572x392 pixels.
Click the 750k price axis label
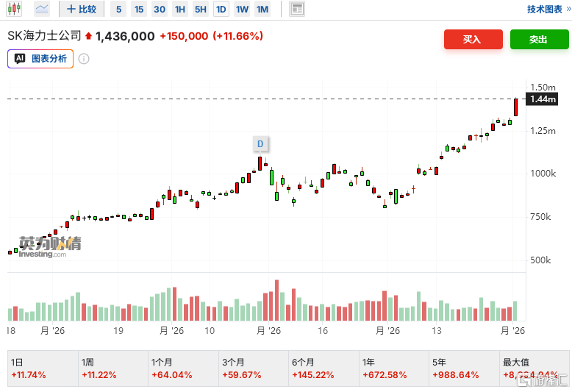pos(540,217)
